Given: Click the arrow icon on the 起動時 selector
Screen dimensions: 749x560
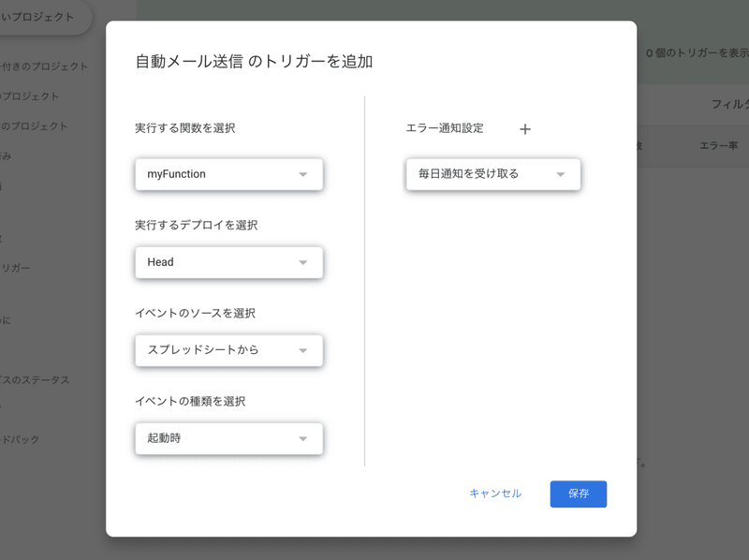Looking at the screenshot, I should pyautogui.click(x=303, y=438).
